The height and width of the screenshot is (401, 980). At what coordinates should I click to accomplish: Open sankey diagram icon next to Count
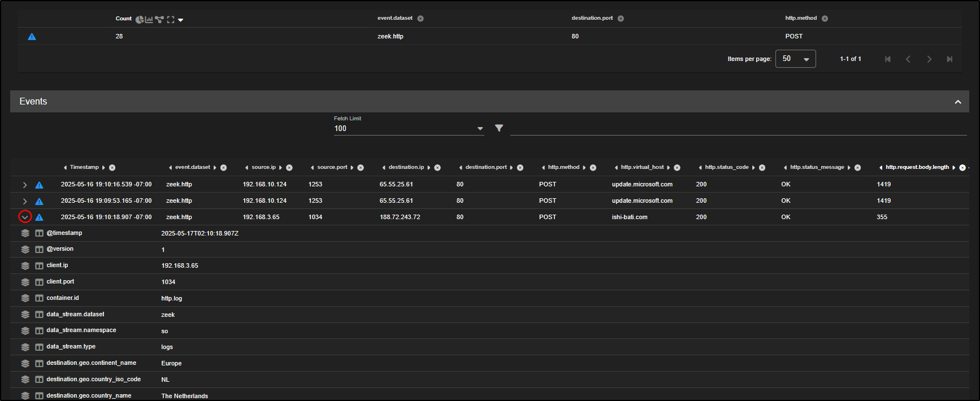159,20
